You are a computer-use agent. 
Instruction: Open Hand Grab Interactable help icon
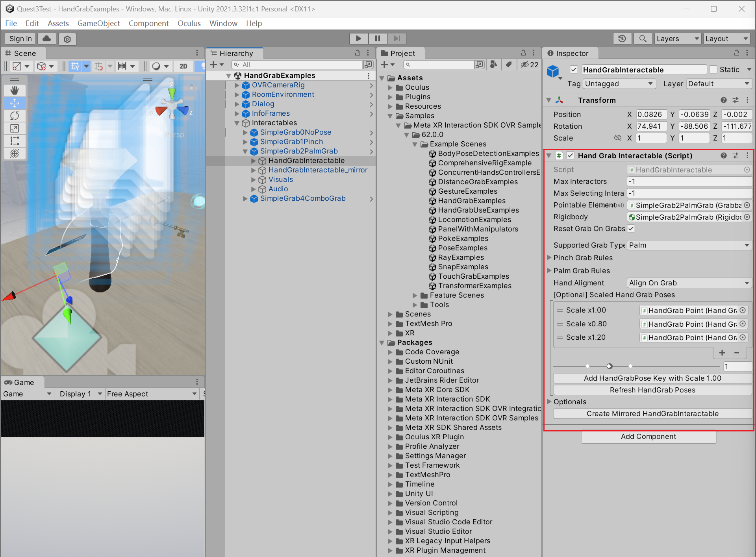(x=723, y=155)
